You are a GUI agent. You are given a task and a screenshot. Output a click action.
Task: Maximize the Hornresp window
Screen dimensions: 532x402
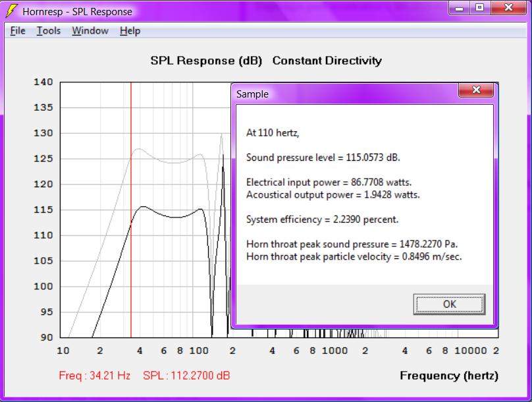479,8
